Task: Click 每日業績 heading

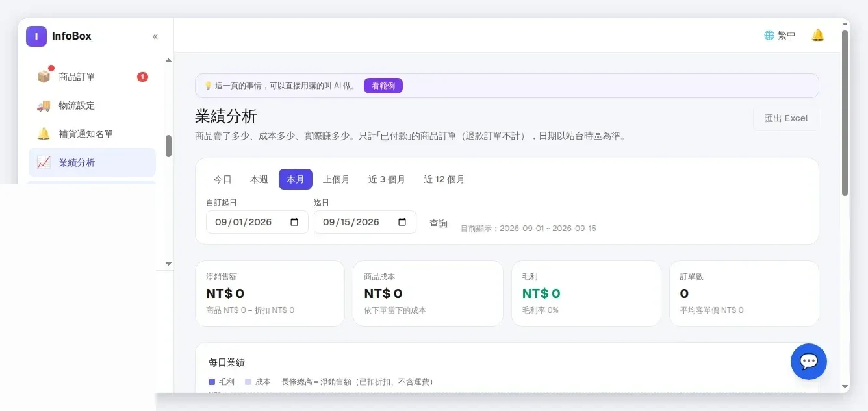Action: pos(227,362)
